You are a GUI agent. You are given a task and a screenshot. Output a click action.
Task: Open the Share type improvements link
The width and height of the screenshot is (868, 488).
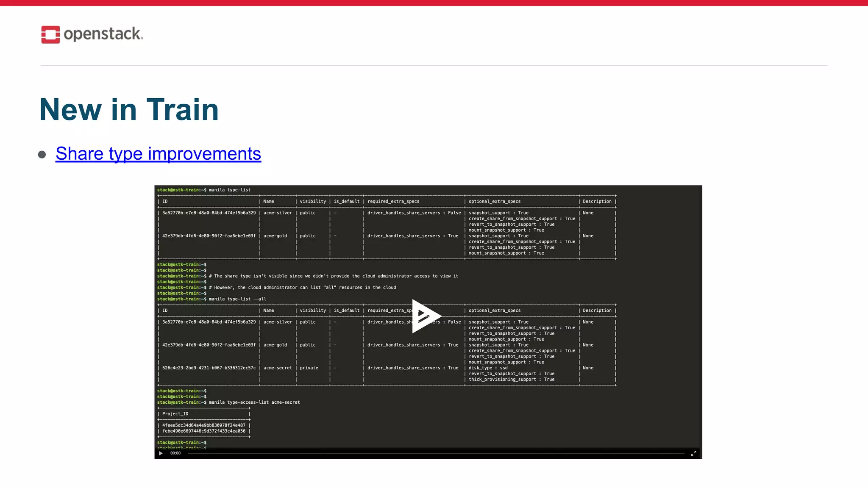pos(158,153)
